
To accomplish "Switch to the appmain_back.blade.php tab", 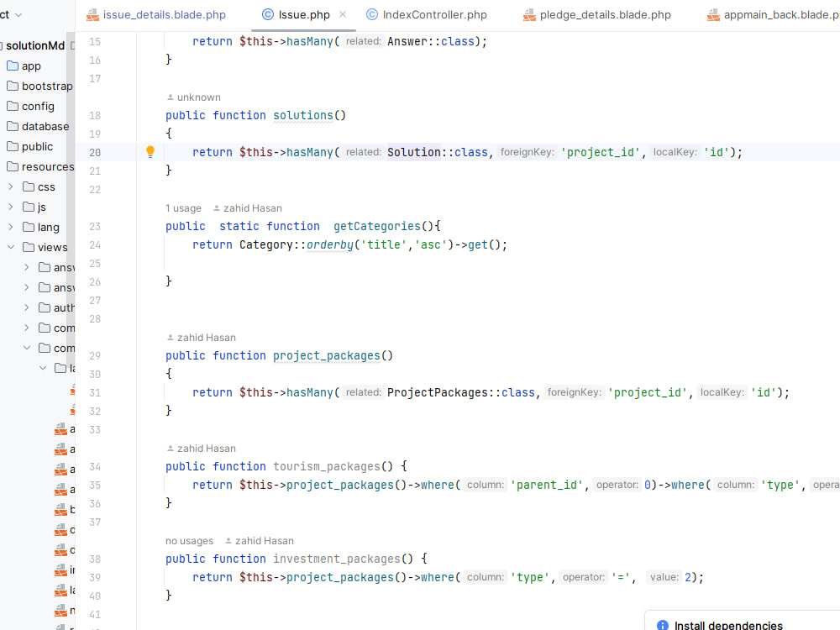I will point(773,15).
